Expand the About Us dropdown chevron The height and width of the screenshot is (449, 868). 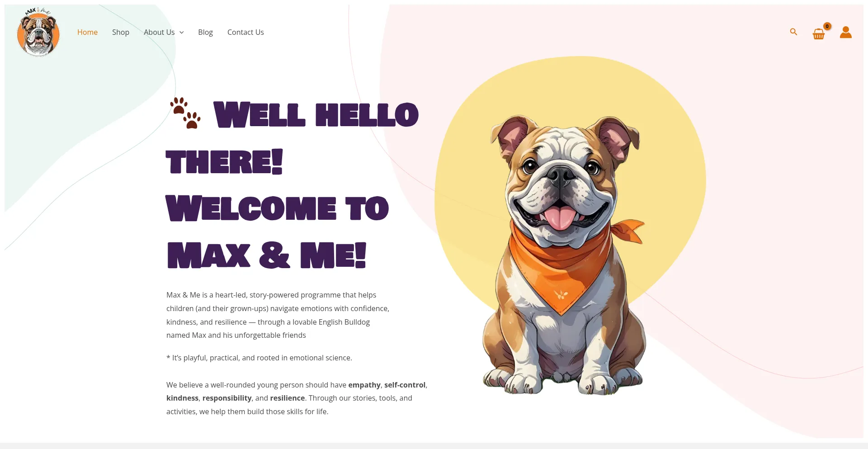pyautogui.click(x=182, y=33)
